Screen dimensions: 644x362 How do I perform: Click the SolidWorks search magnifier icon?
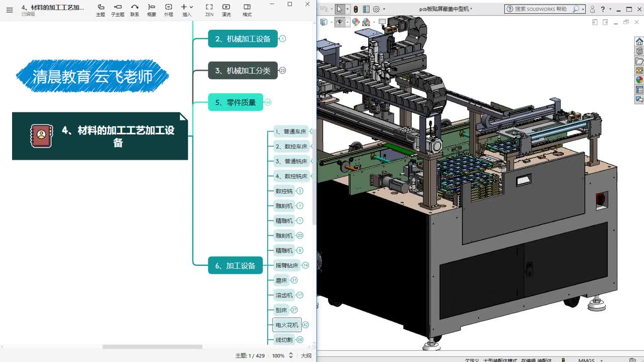[576, 9]
